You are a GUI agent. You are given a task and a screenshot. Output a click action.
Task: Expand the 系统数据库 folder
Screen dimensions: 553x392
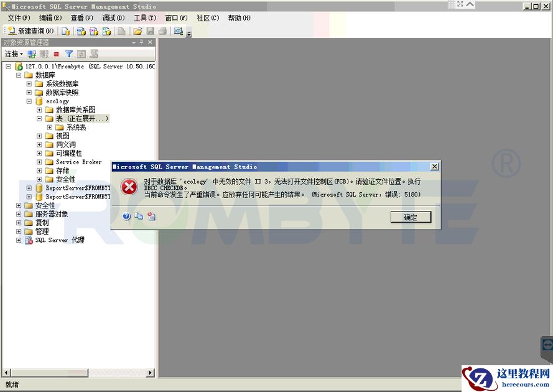29,84
